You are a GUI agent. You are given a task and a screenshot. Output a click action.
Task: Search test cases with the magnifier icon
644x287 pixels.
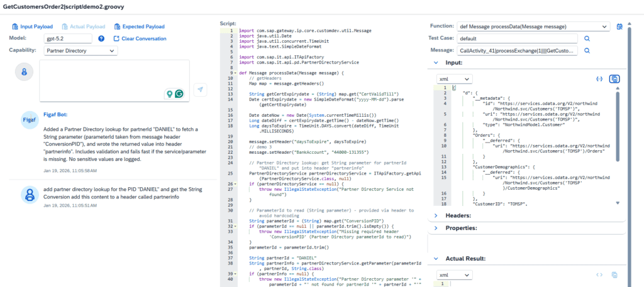587,38
